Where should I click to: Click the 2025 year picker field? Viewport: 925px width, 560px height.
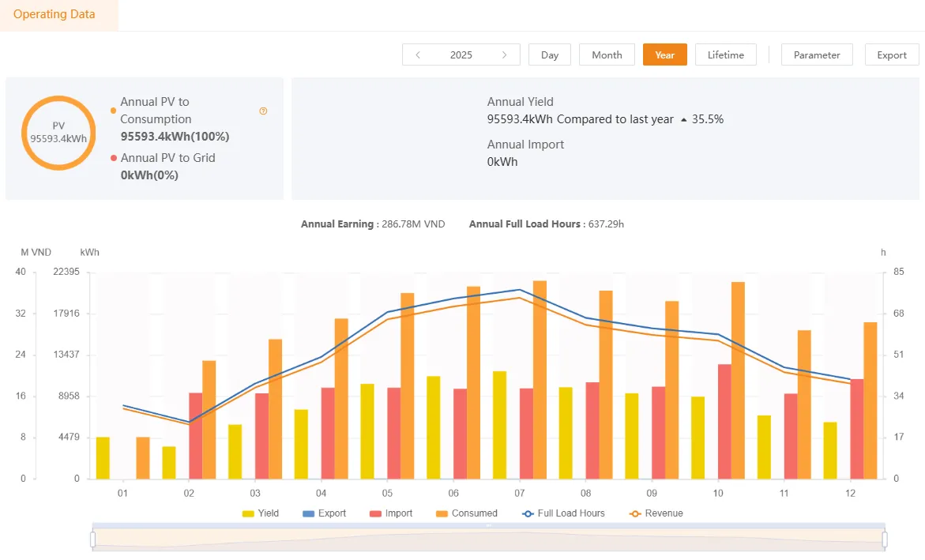(461, 54)
